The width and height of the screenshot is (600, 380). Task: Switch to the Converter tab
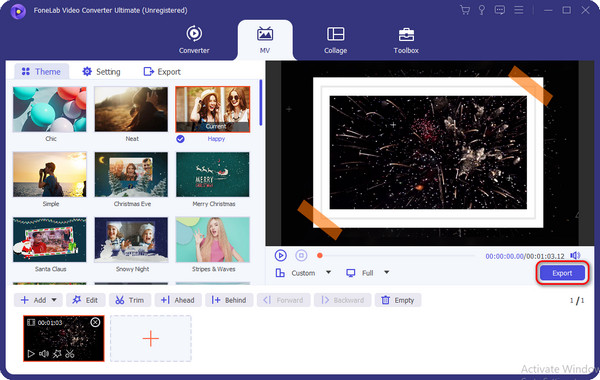194,40
